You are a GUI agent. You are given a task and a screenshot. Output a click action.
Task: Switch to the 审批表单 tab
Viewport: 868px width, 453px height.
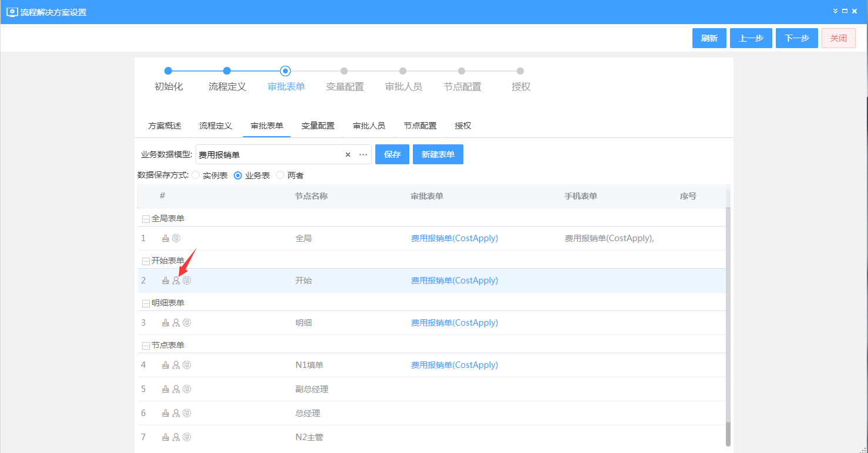tap(267, 126)
